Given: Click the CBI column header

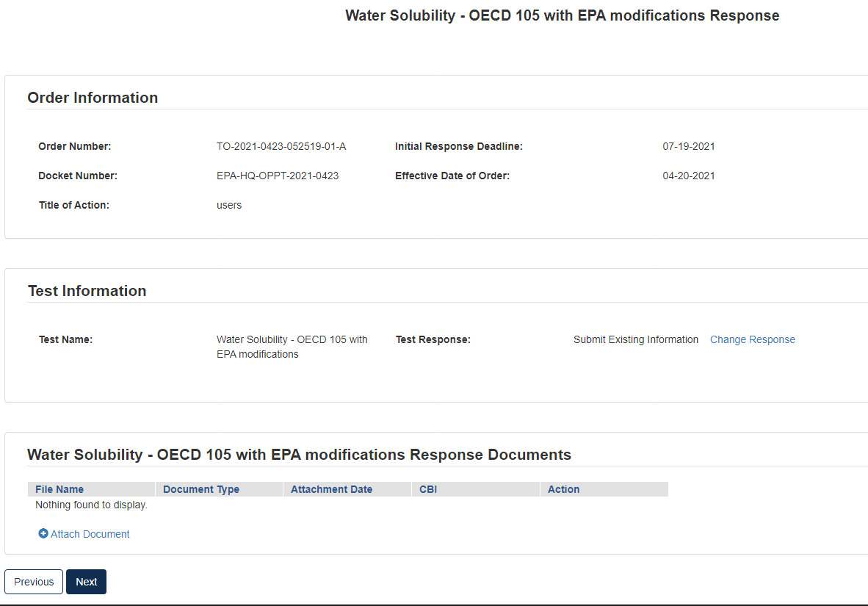Looking at the screenshot, I should [x=428, y=489].
